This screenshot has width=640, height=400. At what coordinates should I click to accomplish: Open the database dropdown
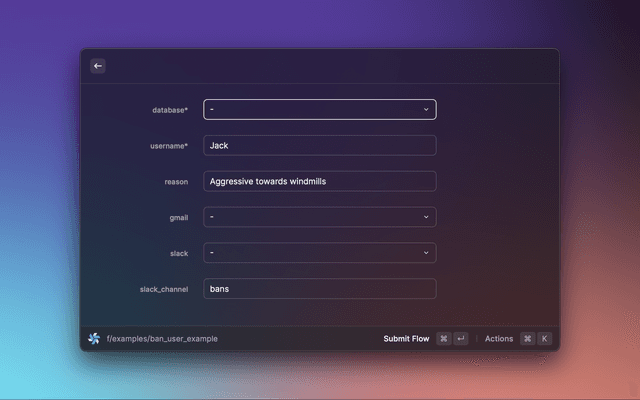[319, 109]
